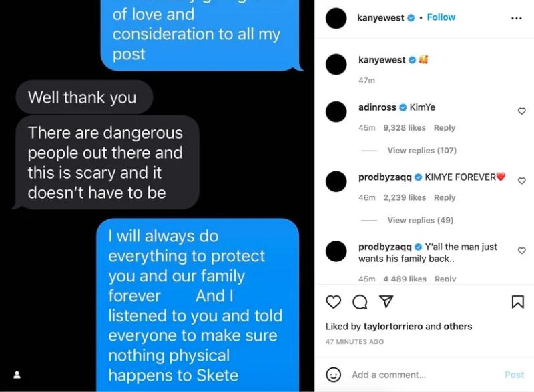View others who liked the post
Image resolution: width=534 pixels, height=392 pixels.
[x=457, y=326]
